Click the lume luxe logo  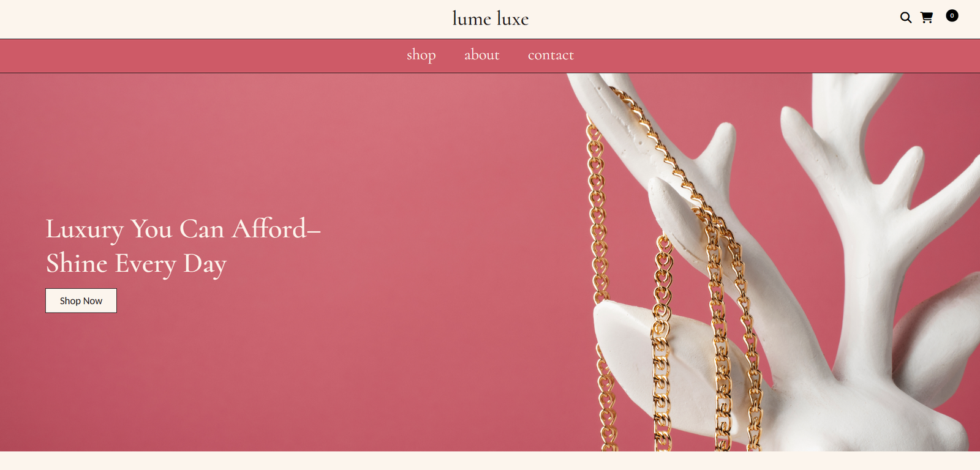point(490,19)
